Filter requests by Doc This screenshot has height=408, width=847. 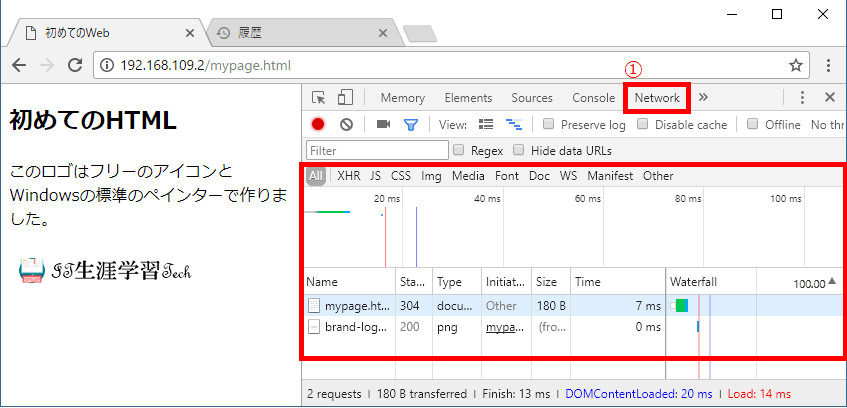(x=539, y=176)
